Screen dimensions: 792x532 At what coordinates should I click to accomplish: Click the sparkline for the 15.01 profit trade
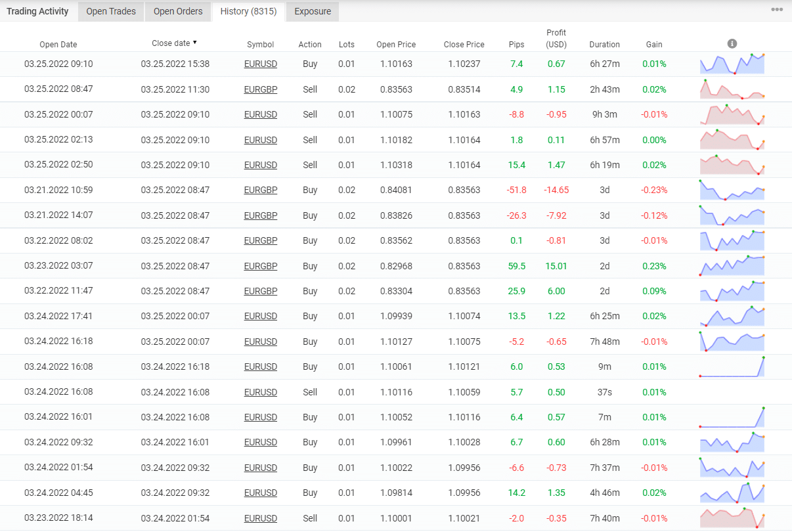pos(732,266)
